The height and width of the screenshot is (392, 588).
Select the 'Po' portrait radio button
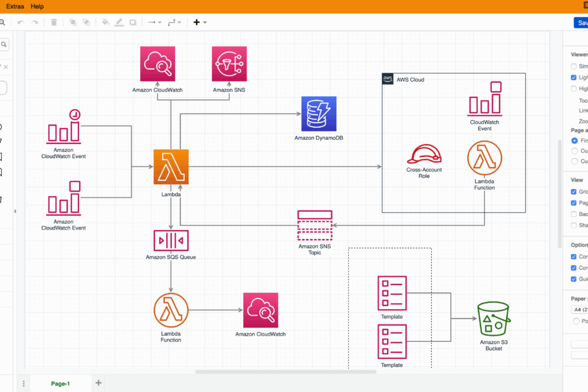coord(576,321)
